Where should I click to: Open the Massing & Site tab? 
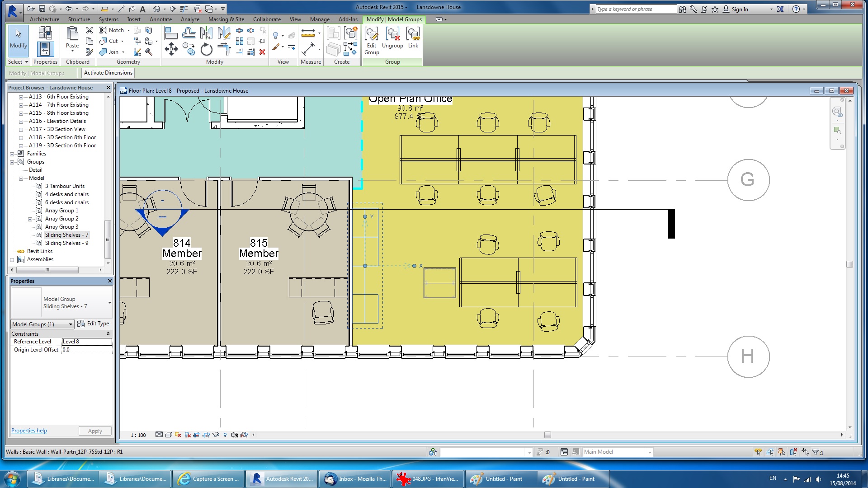(226, 19)
